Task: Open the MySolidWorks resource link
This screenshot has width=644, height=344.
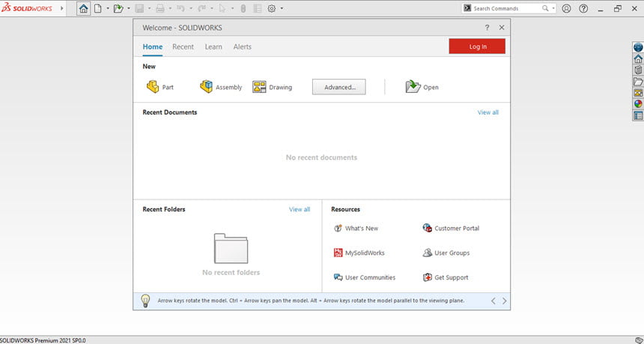Action: [359, 253]
